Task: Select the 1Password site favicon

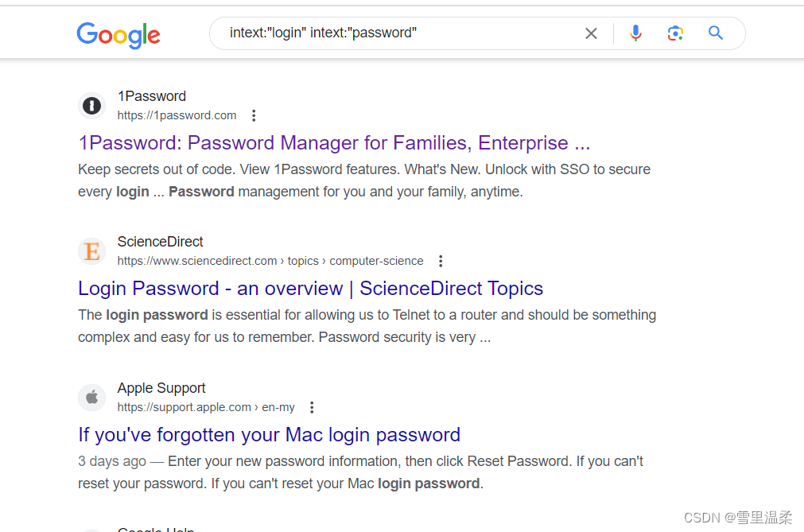Action: point(91,105)
